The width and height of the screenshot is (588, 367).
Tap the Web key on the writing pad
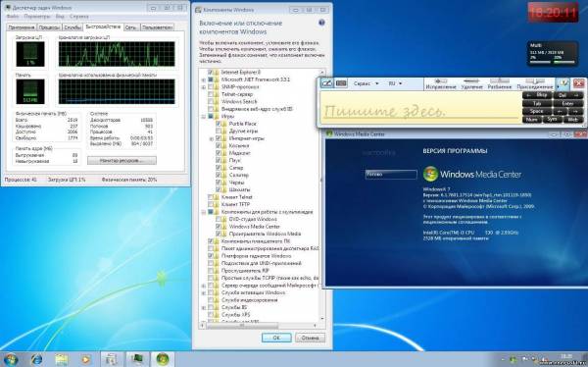click(573, 120)
